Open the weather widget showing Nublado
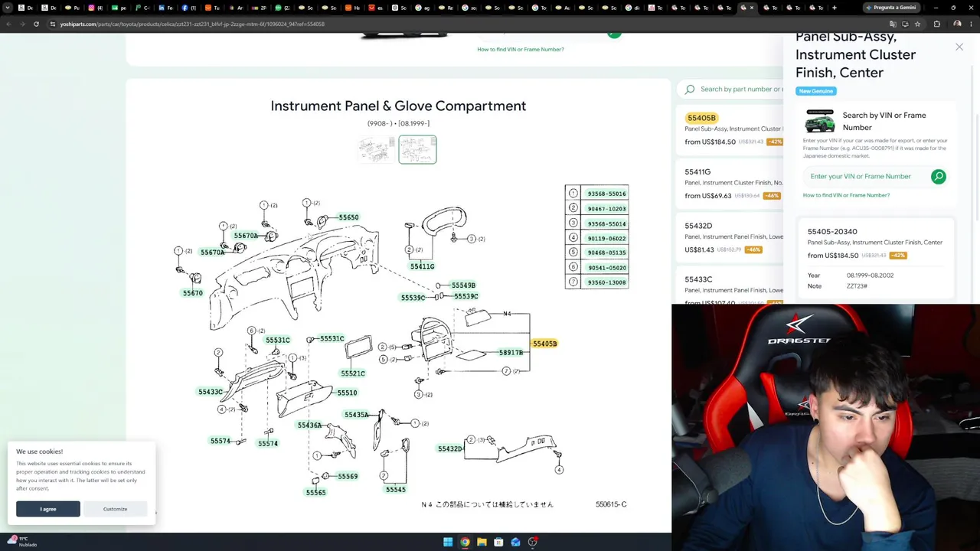The width and height of the screenshot is (980, 551). pos(21,542)
